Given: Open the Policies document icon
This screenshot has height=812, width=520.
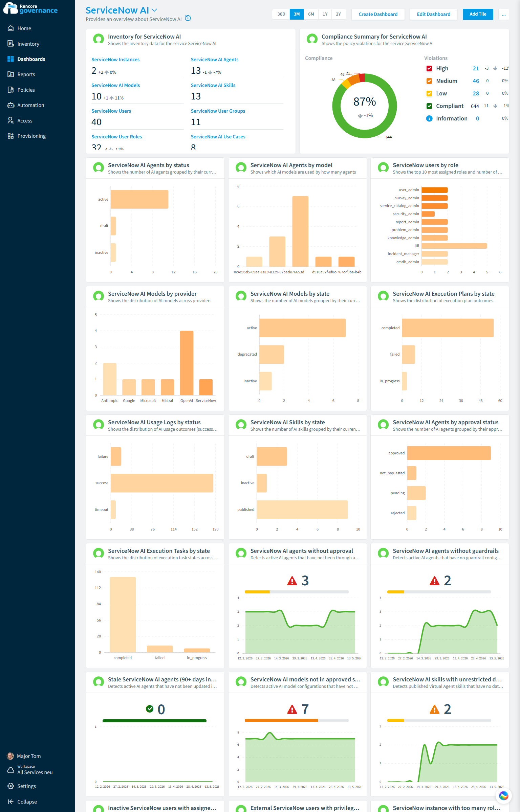Looking at the screenshot, I should click(10, 90).
